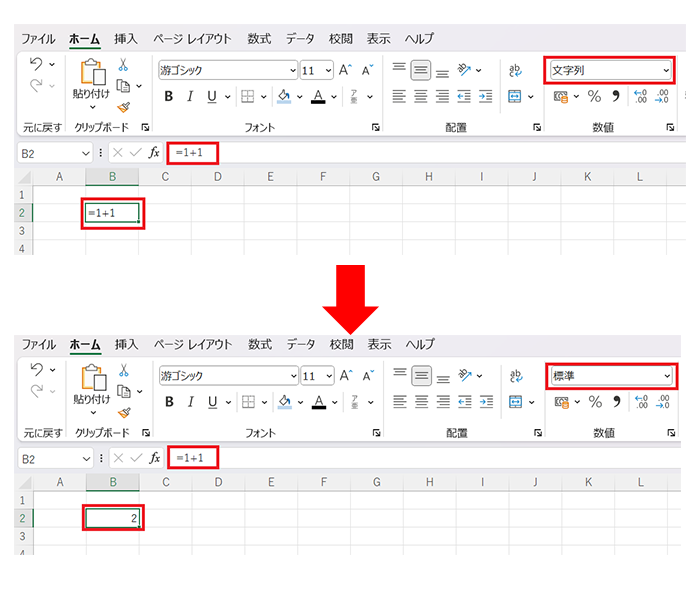Image resolution: width=700 pixels, height=600 pixels.
Task: Click the increase font size icon in the upper ribbon
Action: point(345,71)
